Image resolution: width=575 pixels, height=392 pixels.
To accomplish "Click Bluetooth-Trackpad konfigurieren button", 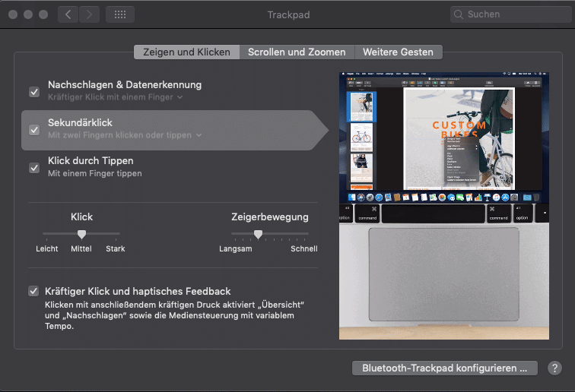I will click(444, 368).
